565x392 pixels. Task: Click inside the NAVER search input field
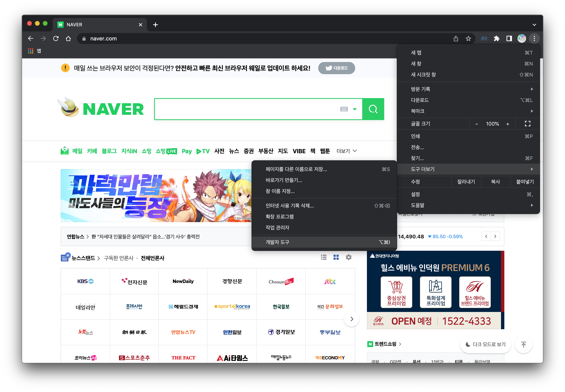tap(246, 109)
